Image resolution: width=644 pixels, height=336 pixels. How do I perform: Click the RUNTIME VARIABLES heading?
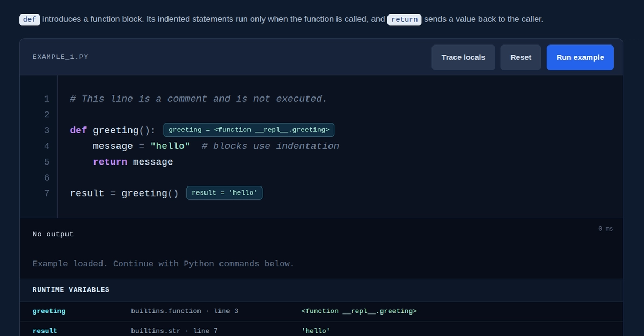click(x=71, y=290)
